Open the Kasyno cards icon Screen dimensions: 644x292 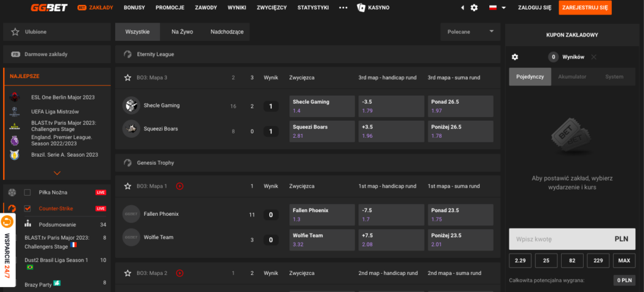[361, 8]
